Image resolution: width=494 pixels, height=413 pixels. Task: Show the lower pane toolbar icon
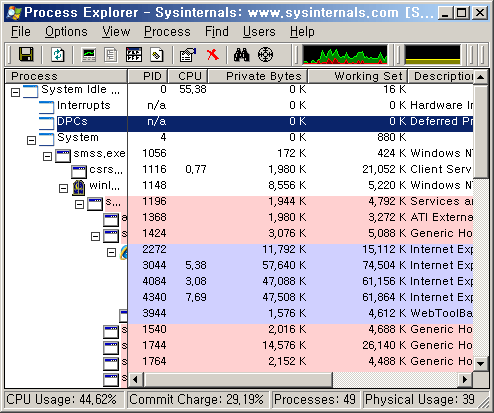click(x=134, y=55)
